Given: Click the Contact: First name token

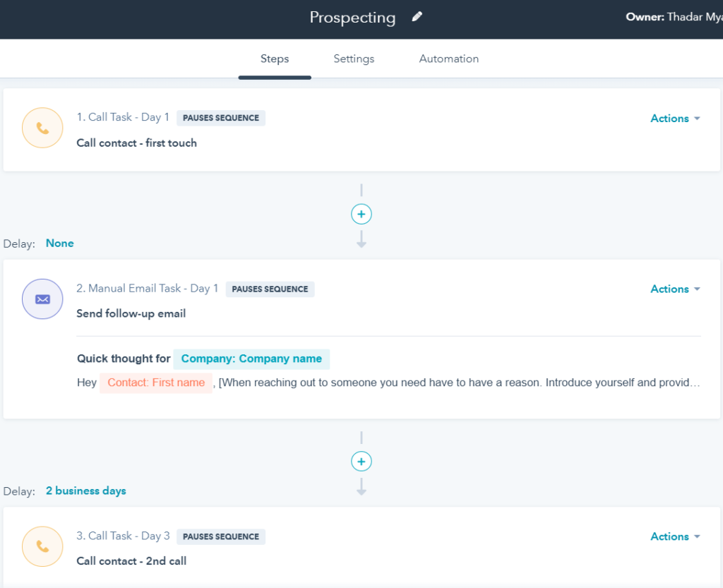Looking at the screenshot, I should 156,383.
